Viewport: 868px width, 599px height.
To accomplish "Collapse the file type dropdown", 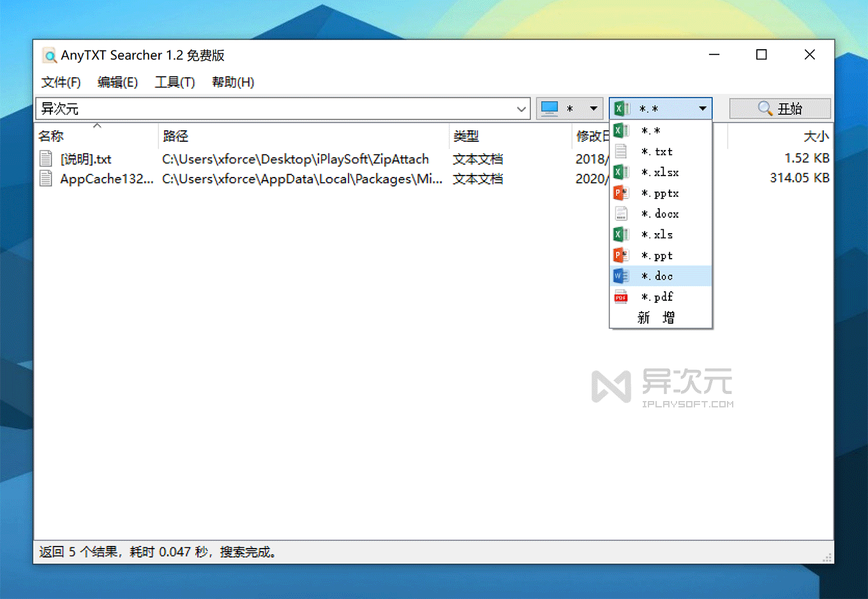I will (x=703, y=108).
